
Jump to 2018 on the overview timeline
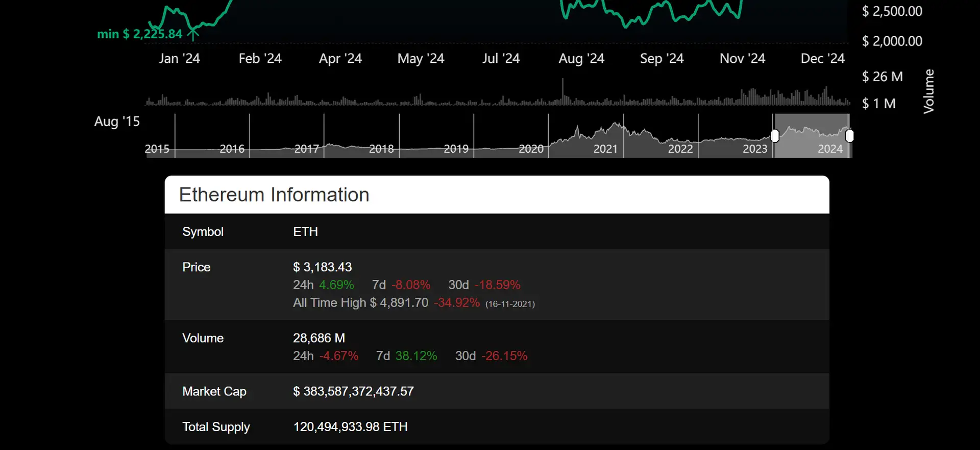pos(381,149)
